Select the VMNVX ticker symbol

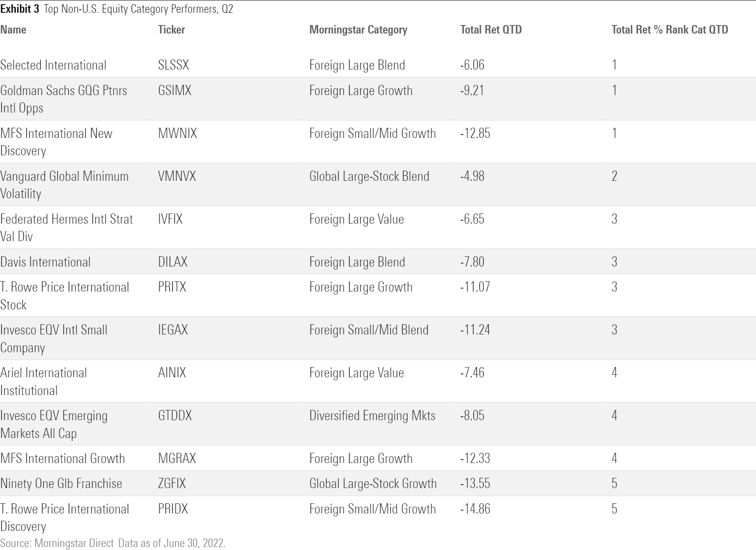pos(177,176)
